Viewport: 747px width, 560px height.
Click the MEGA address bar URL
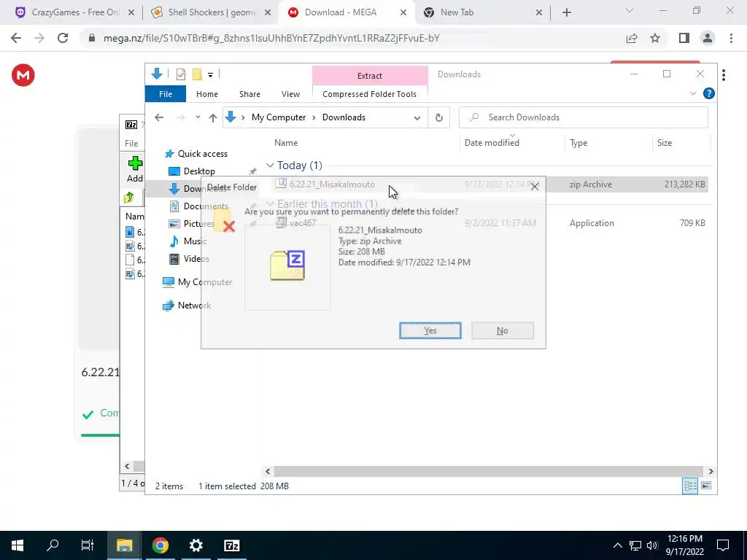coord(271,38)
